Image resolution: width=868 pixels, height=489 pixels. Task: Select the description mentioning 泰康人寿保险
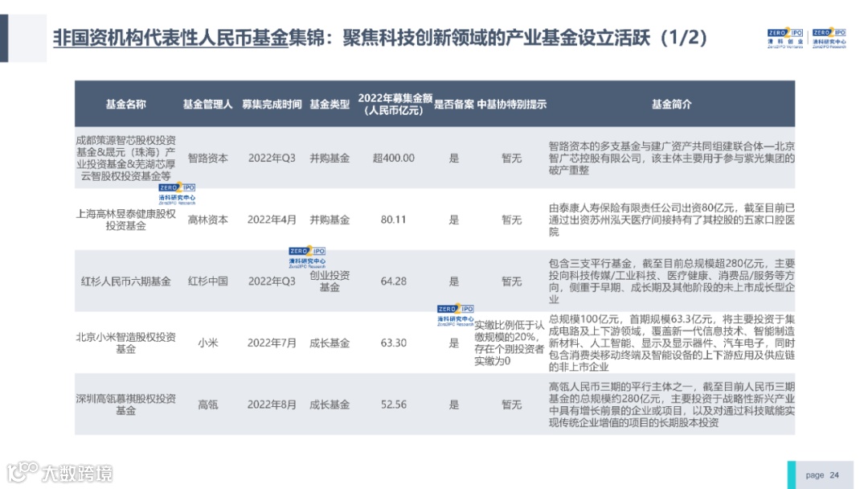click(x=671, y=220)
